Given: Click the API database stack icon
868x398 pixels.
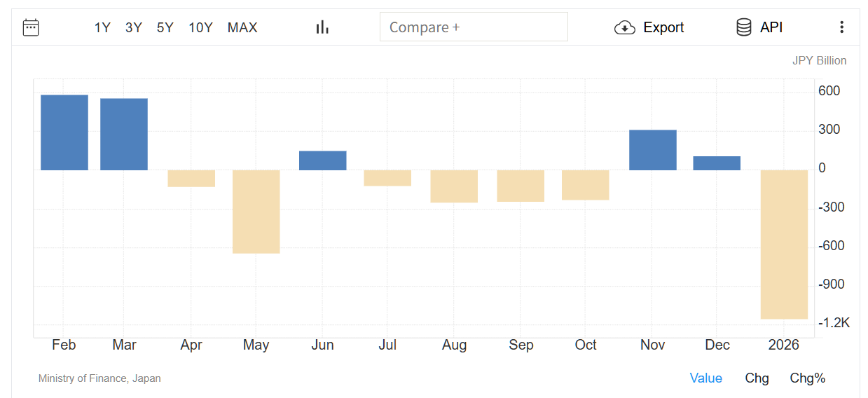Looking at the screenshot, I should point(743,27).
